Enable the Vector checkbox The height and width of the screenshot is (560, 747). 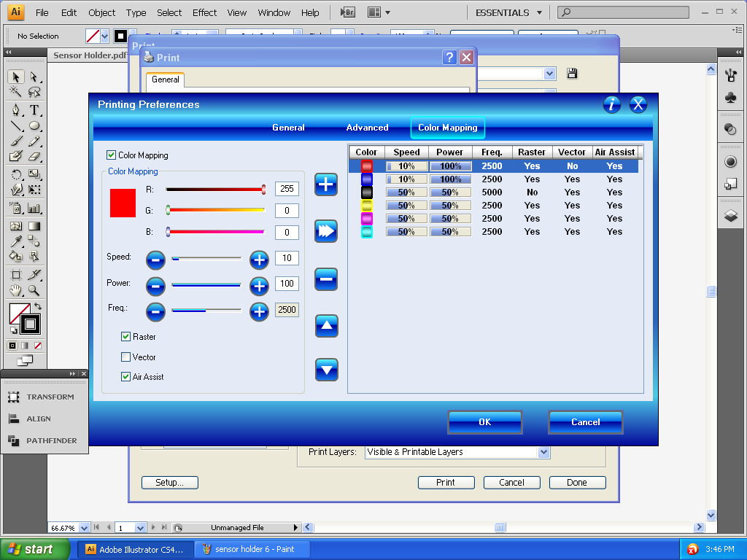126,357
